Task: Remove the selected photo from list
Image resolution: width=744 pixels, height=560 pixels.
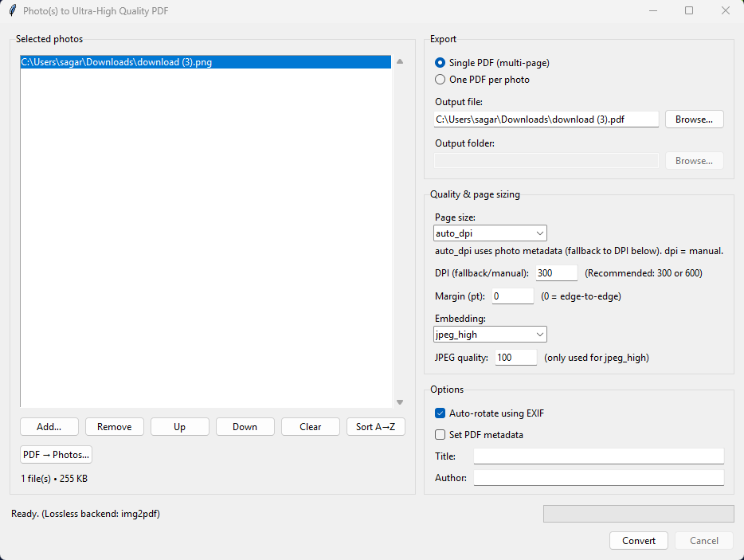Action: (x=115, y=427)
